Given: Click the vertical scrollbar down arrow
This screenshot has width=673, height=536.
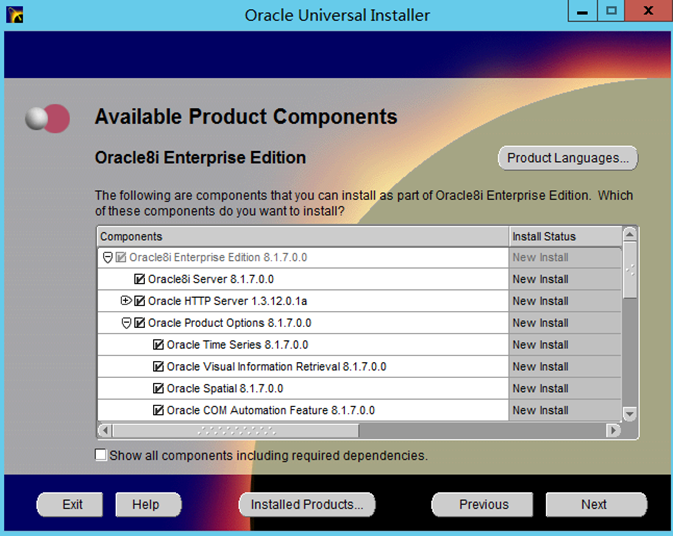Looking at the screenshot, I should pos(630,414).
